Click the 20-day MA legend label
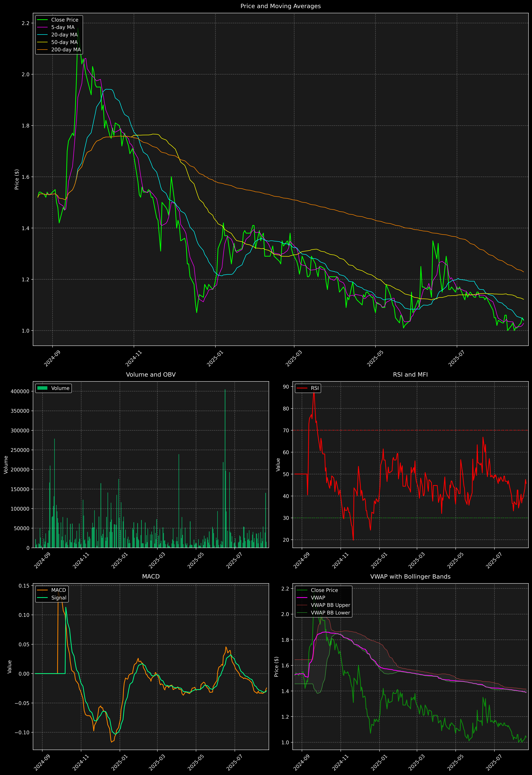Image resolution: width=532 pixels, height=775 pixels. [64, 35]
